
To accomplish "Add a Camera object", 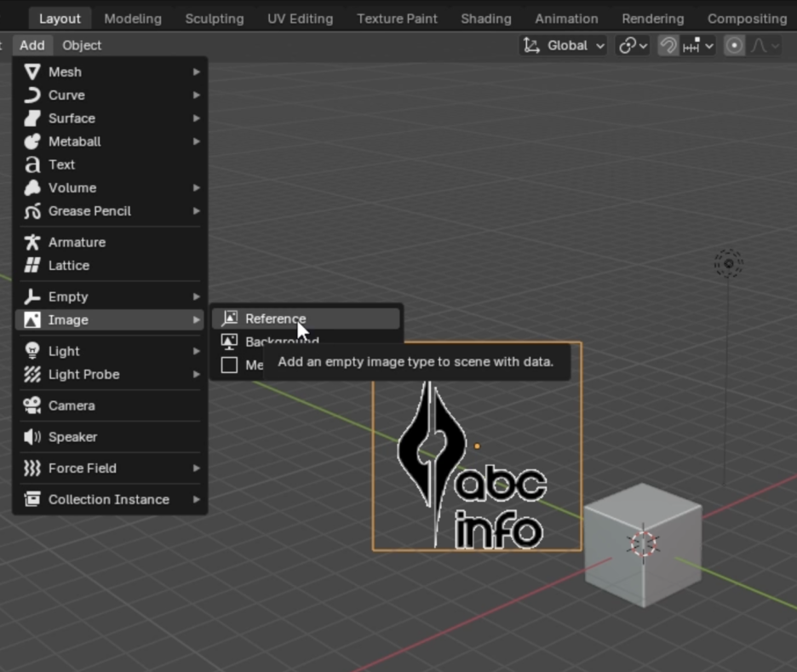I will [109, 405].
